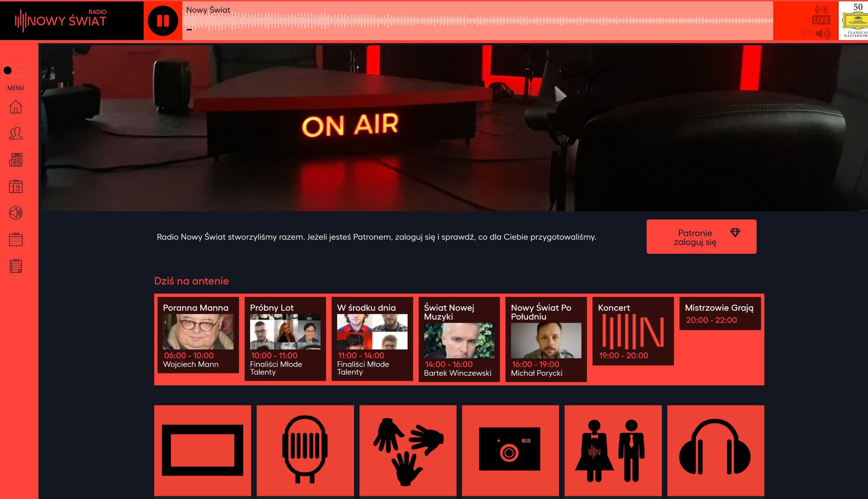
Task: Click the speaker icon in sidebar menu
Action: (x=16, y=213)
